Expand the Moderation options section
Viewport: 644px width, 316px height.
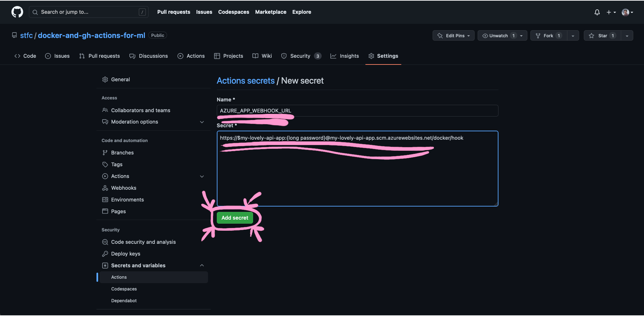[x=202, y=122]
